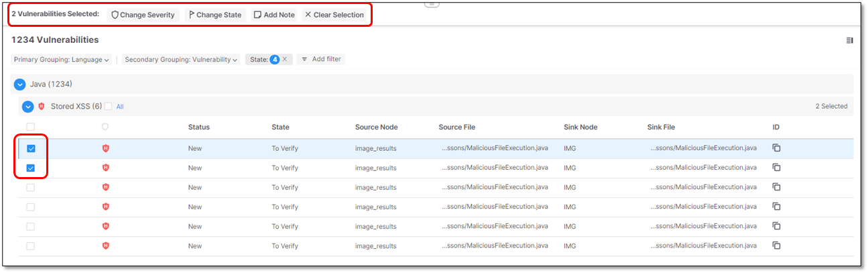
Task: Click Add Note in the selection bar
Action: coord(274,15)
